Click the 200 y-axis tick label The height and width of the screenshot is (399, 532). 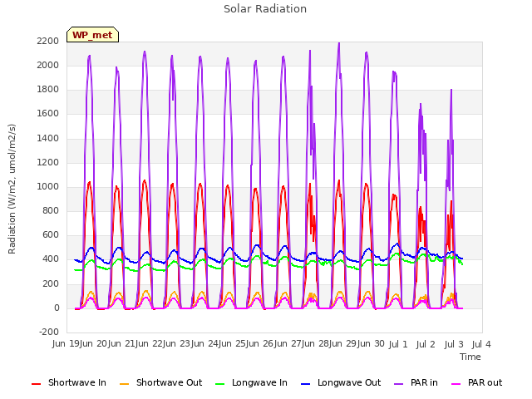(51, 284)
